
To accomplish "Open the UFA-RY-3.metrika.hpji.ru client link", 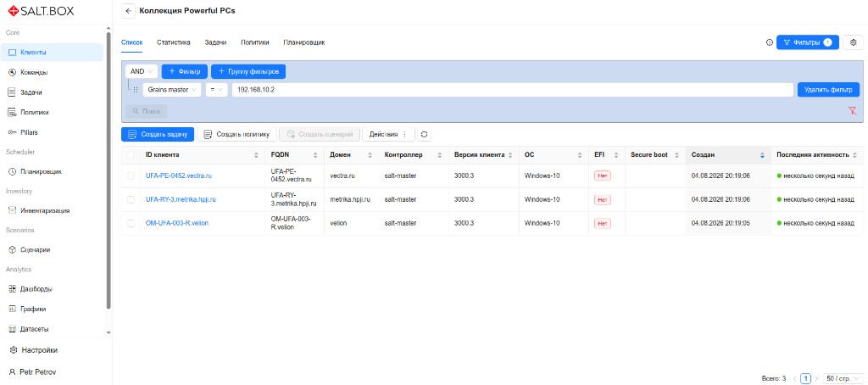I will pyautogui.click(x=181, y=199).
